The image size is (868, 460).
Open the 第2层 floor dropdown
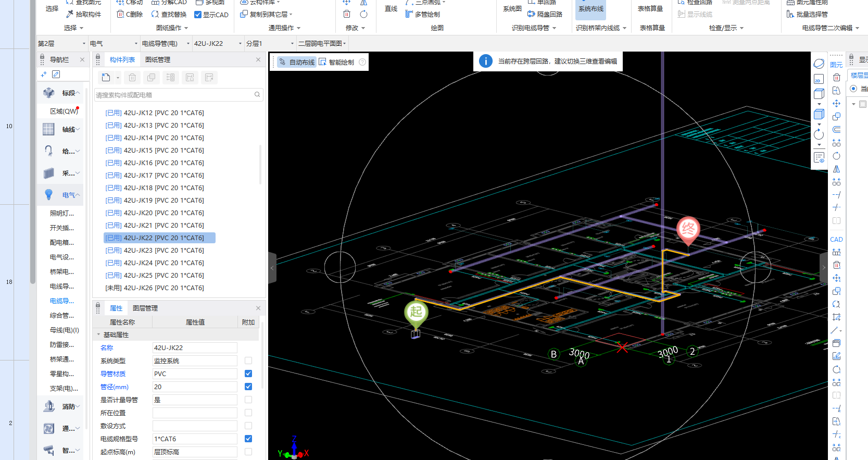pos(61,43)
